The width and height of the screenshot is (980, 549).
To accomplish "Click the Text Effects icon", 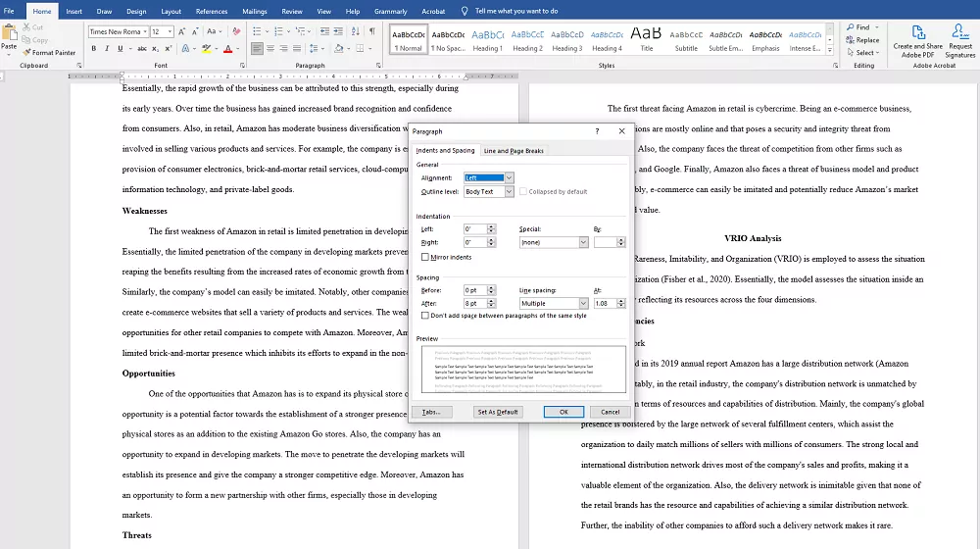I will point(185,48).
